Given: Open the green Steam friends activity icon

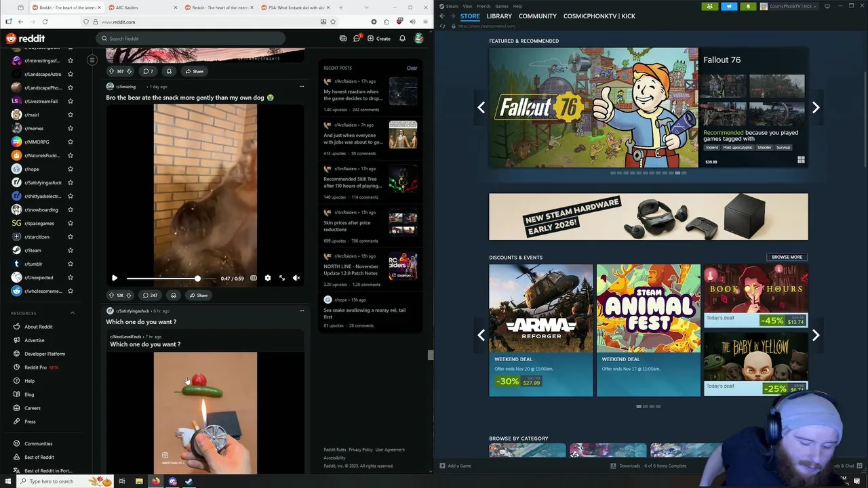Looking at the screenshot, I should [709, 6].
